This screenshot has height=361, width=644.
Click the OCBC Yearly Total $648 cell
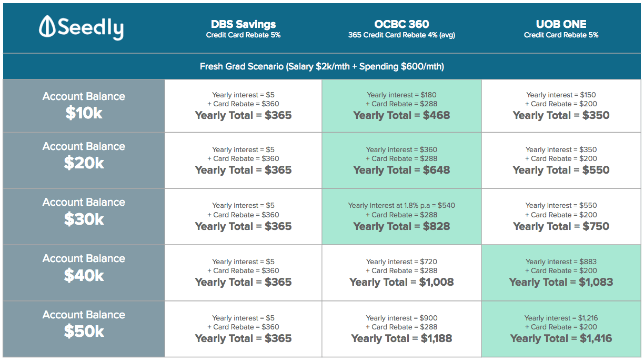(x=401, y=161)
